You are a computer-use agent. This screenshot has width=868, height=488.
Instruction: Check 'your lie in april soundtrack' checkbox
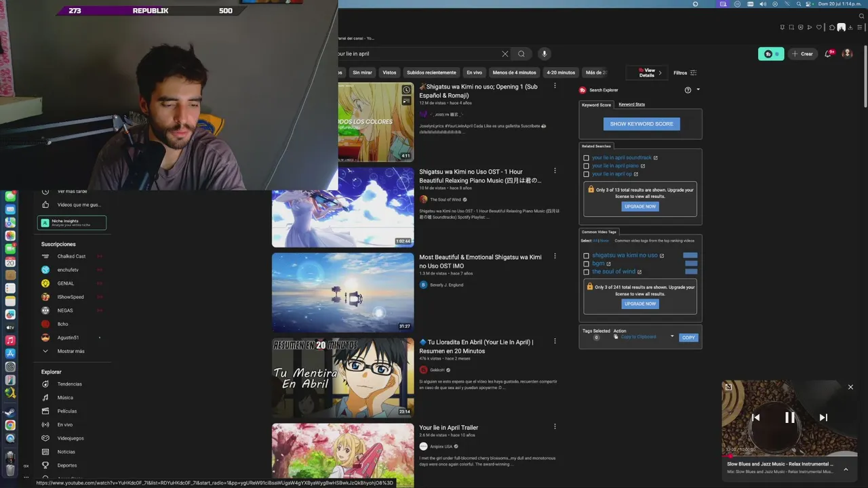[587, 158]
